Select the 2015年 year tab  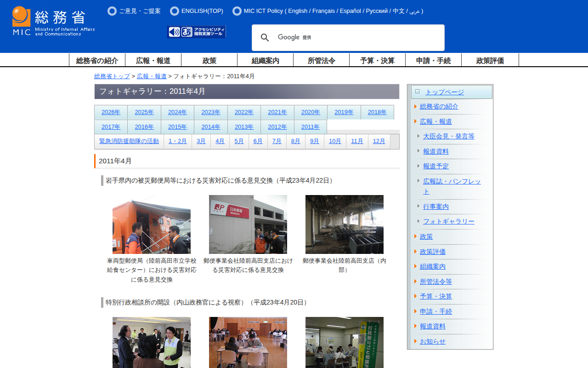click(x=177, y=127)
